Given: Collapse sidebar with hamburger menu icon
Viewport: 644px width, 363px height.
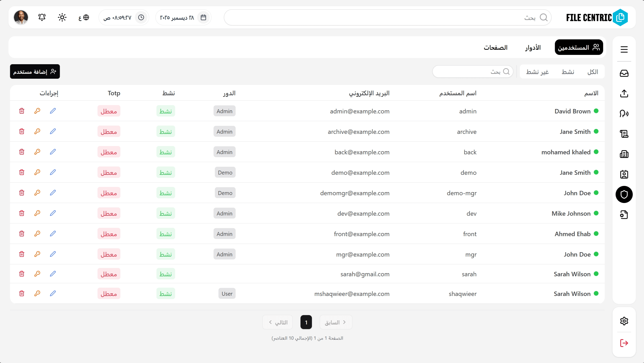Looking at the screenshot, I should pyautogui.click(x=624, y=49).
